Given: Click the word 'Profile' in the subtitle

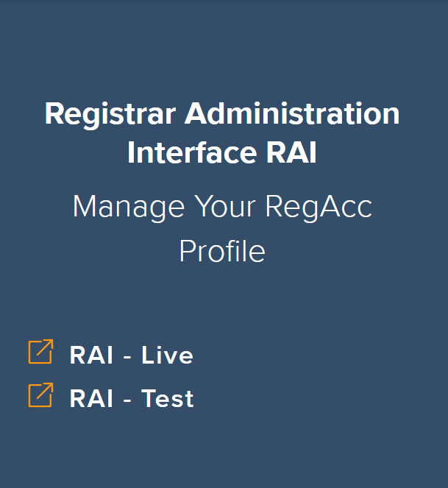Looking at the screenshot, I should pos(222,252).
